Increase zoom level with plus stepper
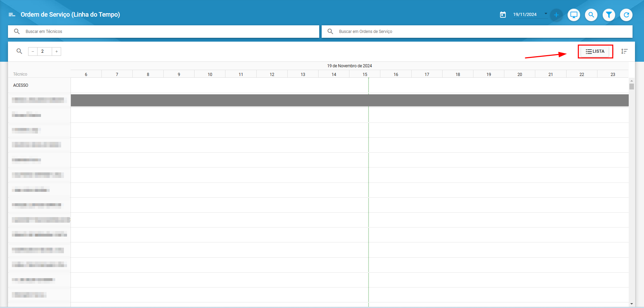Image resolution: width=644 pixels, height=308 pixels. pos(57,51)
